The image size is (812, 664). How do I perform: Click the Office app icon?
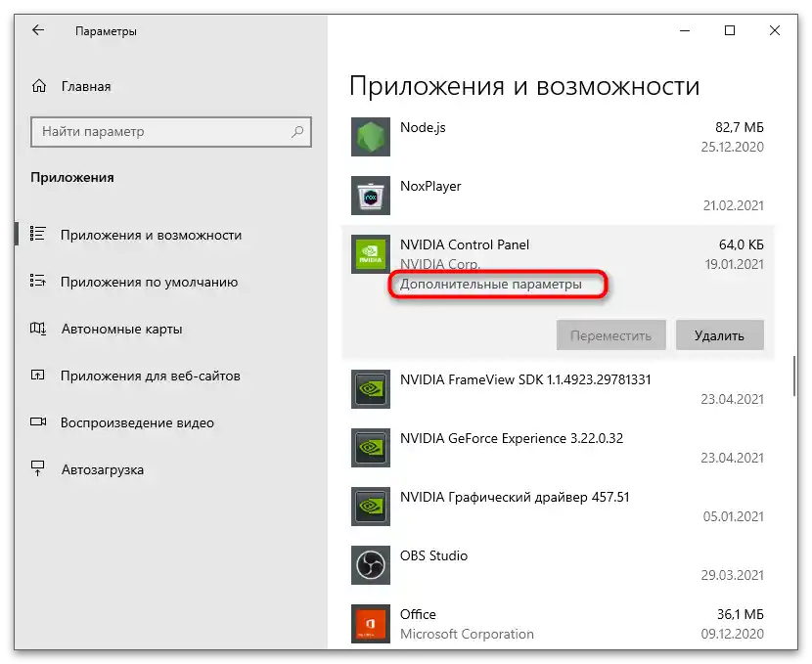pos(370,624)
